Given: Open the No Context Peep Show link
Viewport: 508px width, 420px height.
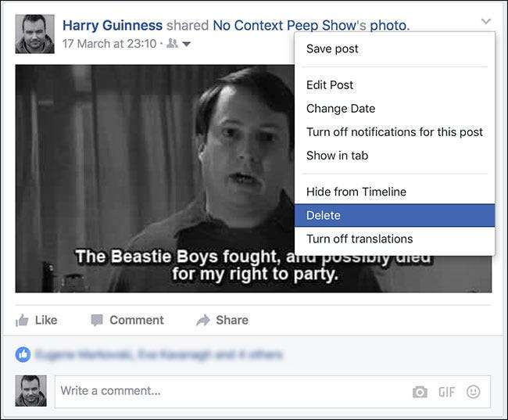Looking at the screenshot, I should 284,26.
